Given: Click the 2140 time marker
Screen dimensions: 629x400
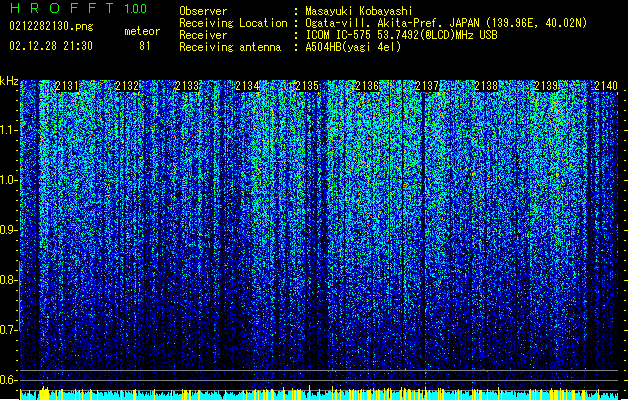Looking at the screenshot, I should tap(606, 86).
